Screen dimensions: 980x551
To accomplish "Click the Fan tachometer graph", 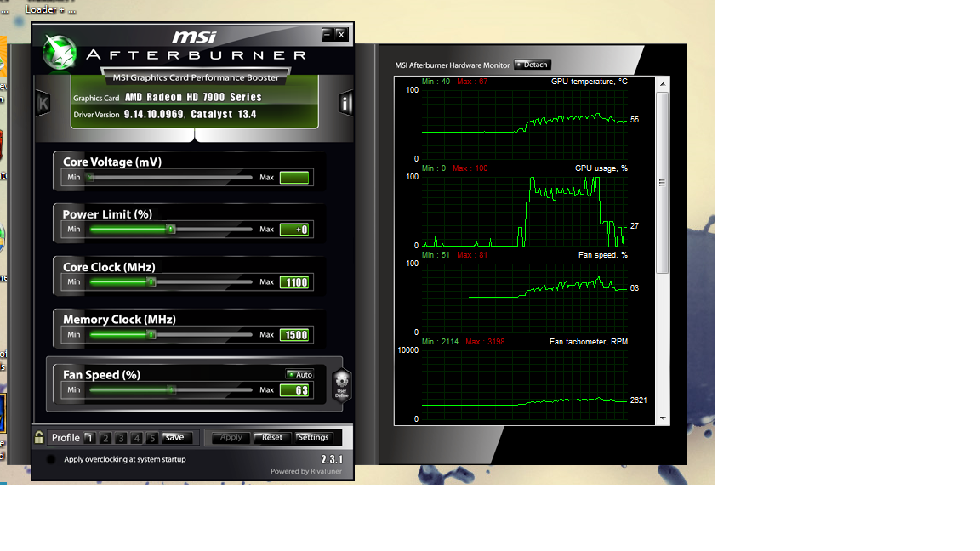I will 524,385.
